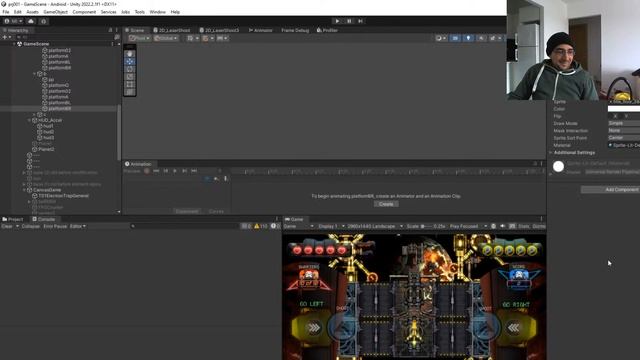640x360 pixels.
Task: Select Planet2 in the Hierarchy
Action: 46,149
